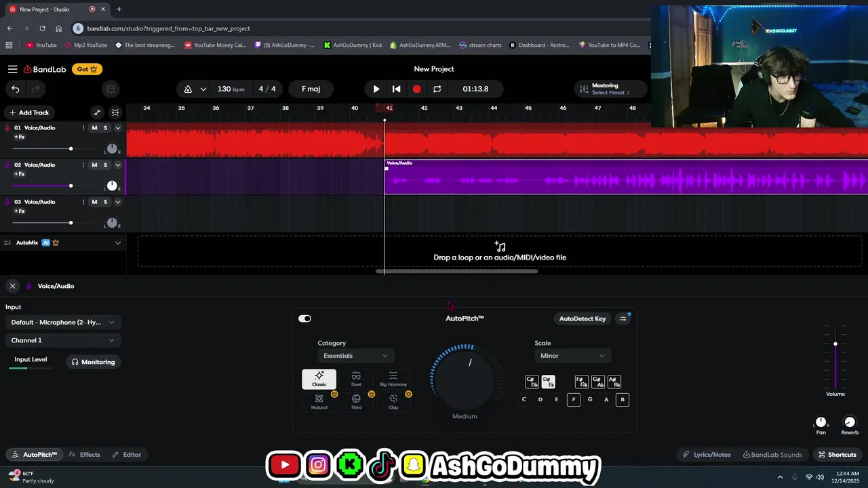The image size is (868, 488).
Task: Add Fx to track 01
Action: [x=19, y=137]
